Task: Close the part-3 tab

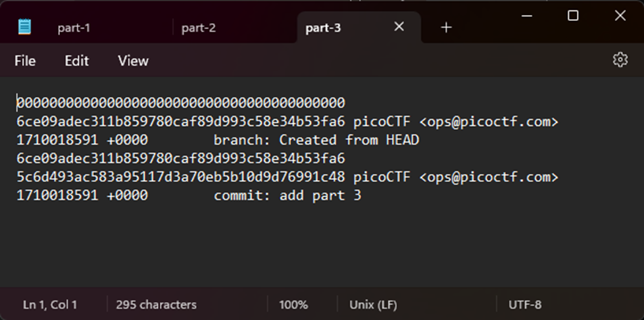Action: pos(399,27)
